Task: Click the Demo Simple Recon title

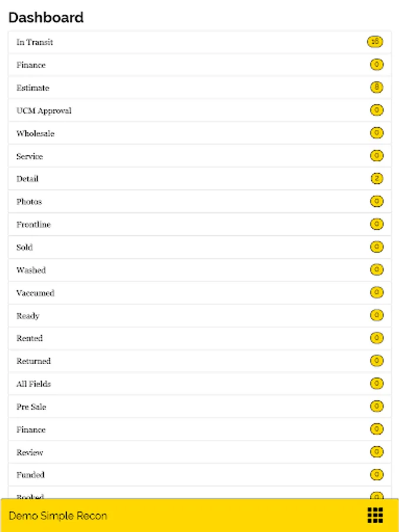Action: (58, 515)
